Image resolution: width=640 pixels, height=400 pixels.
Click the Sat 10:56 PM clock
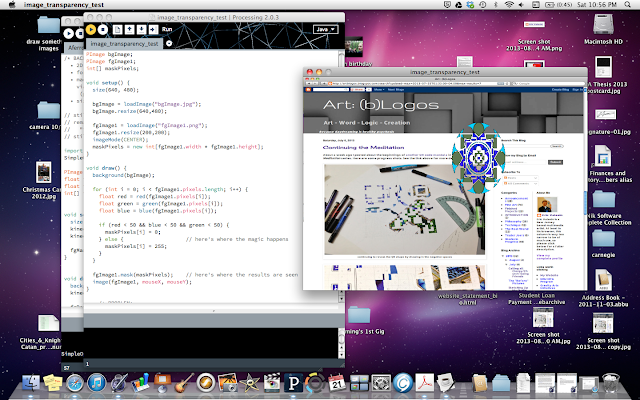pos(597,4)
